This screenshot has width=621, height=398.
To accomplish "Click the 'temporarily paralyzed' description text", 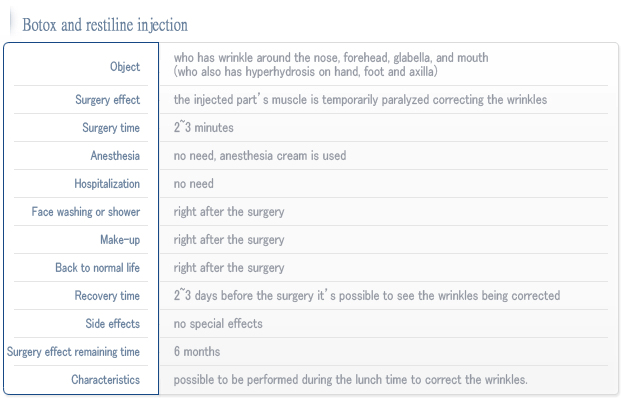I will (x=360, y=99).
